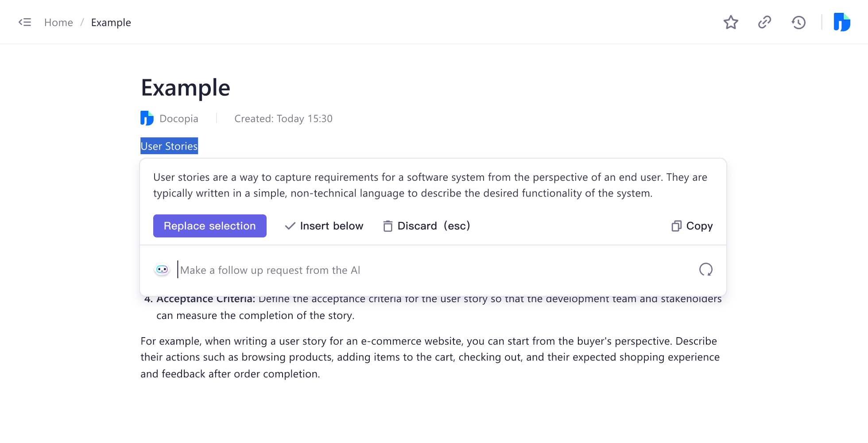Screen dimensions: 868x443
Task: Copy the document link icon
Action: click(x=765, y=22)
